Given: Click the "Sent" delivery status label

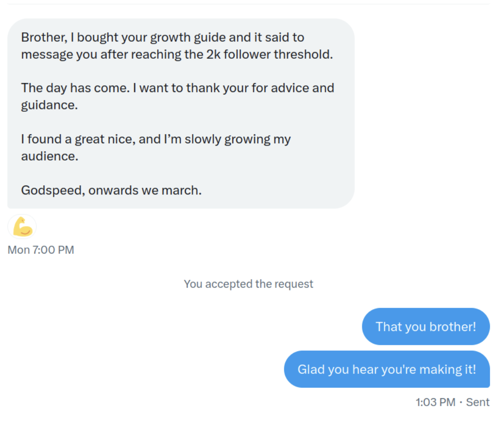Looking at the screenshot, I should (478, 402).
